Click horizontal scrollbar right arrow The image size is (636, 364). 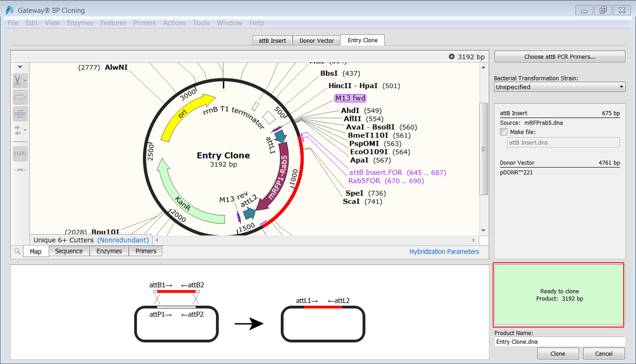pos(474,240)
